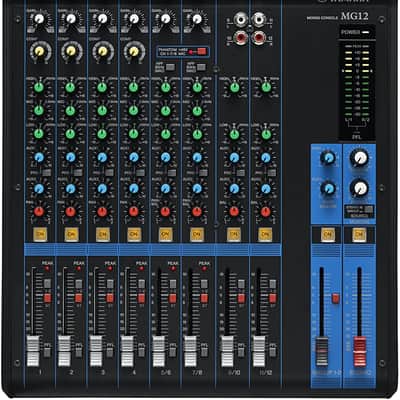Viewport: 400px width, 400px height.
Task: Select the lower white knob in master section
Action: (x=359, y=189)
